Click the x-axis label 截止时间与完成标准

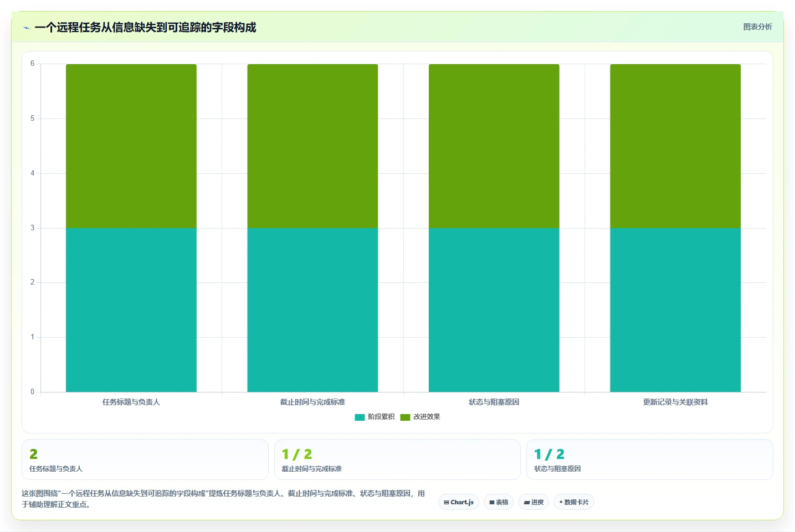(312, 402)
